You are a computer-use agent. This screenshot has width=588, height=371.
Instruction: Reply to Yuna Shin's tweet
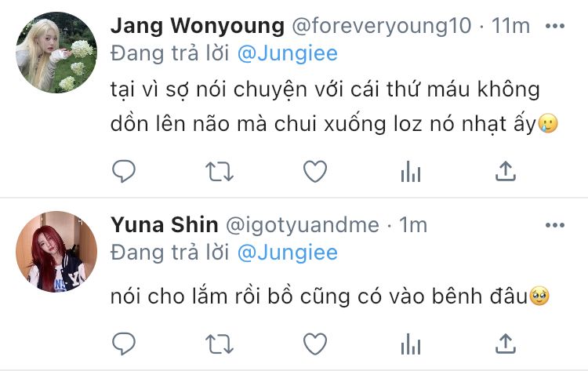[124, 344]
